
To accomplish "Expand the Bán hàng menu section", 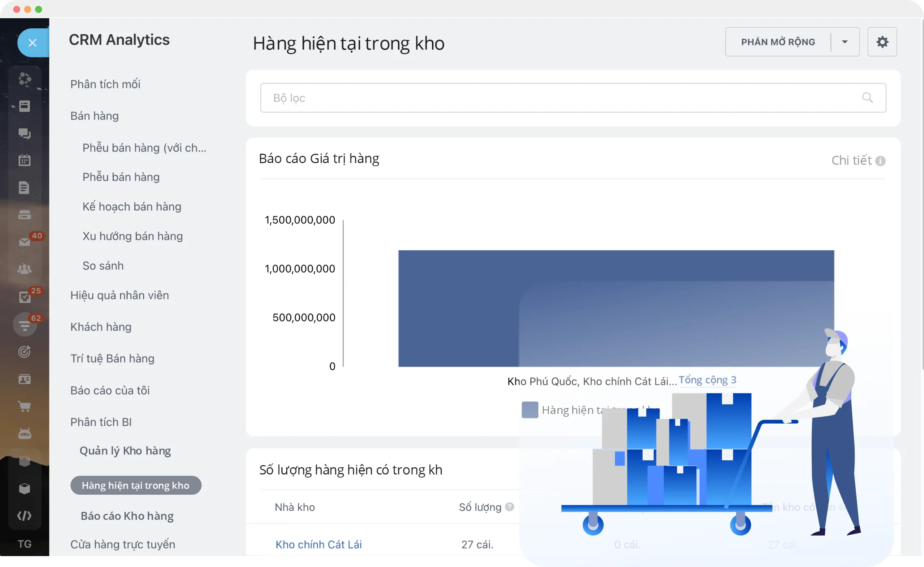I will click(95, 116).
